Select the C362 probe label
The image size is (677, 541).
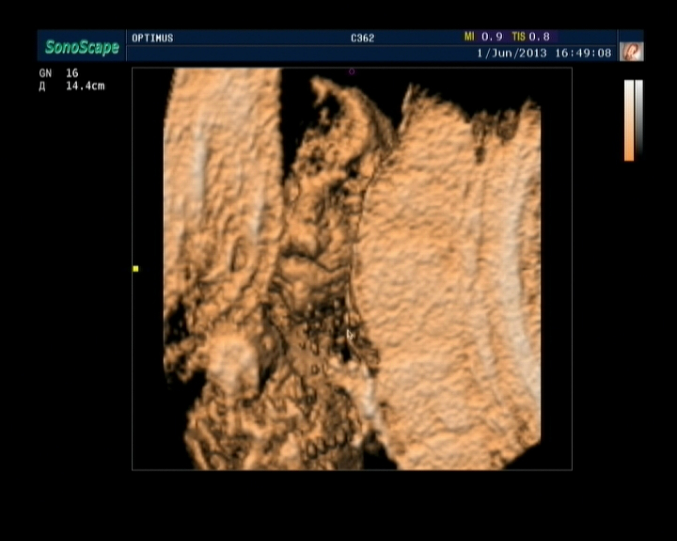point(362,38)
